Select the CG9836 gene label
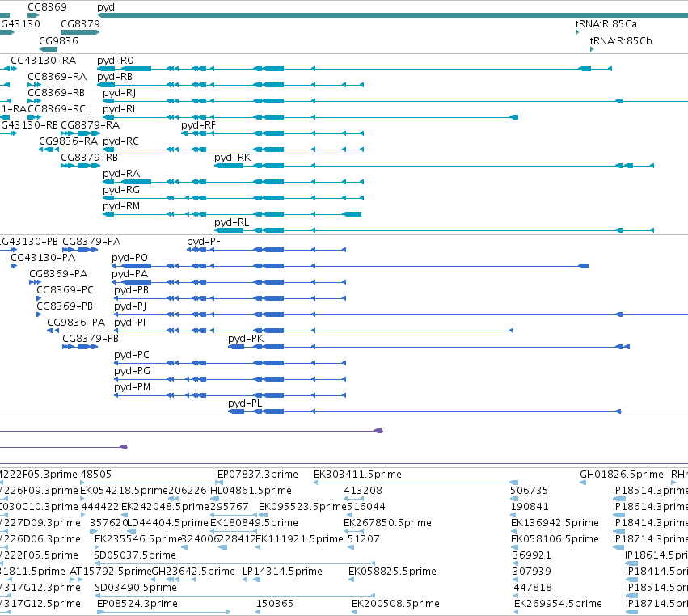The height and width of the screenshot is (616, 688). pos(58,40)
